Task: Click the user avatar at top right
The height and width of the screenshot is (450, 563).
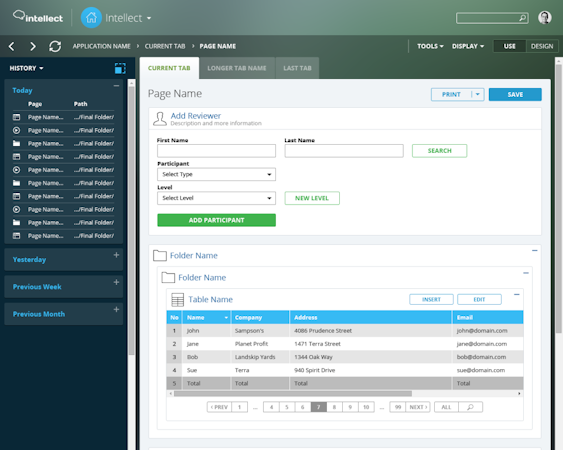Action: point(545,18)
